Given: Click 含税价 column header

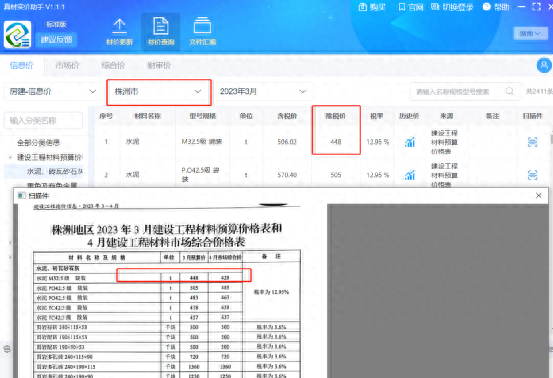Looking at the screenshot, I should coord(287,116).
